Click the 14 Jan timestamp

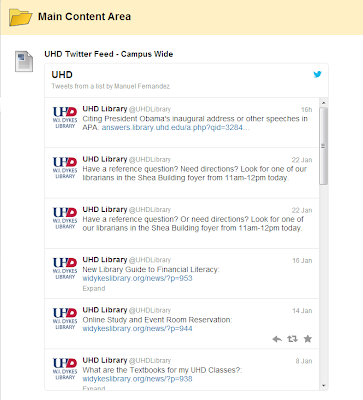click(302, 311)
